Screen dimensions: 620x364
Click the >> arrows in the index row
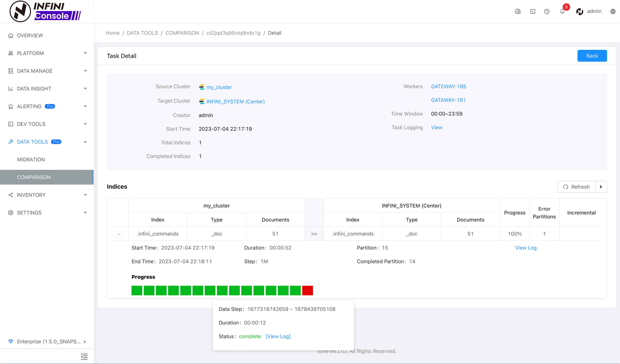[x=314, y=234]
